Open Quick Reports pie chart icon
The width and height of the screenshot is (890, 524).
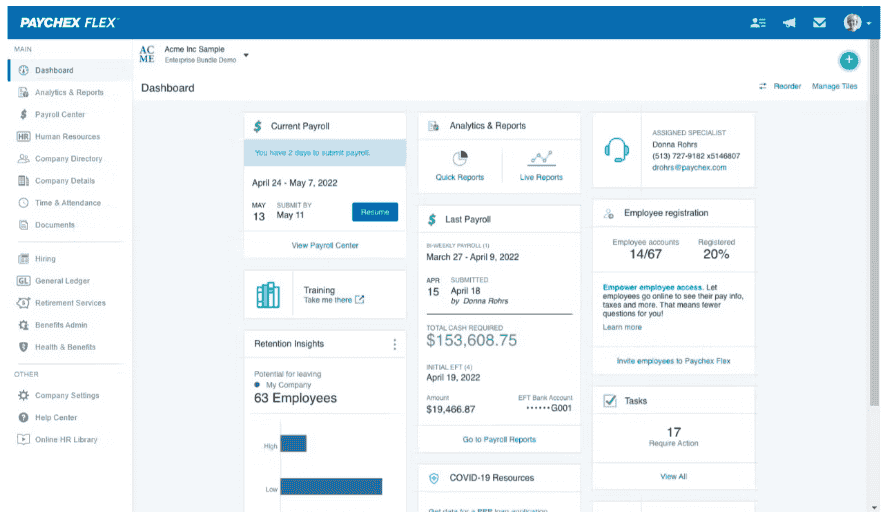460,158
